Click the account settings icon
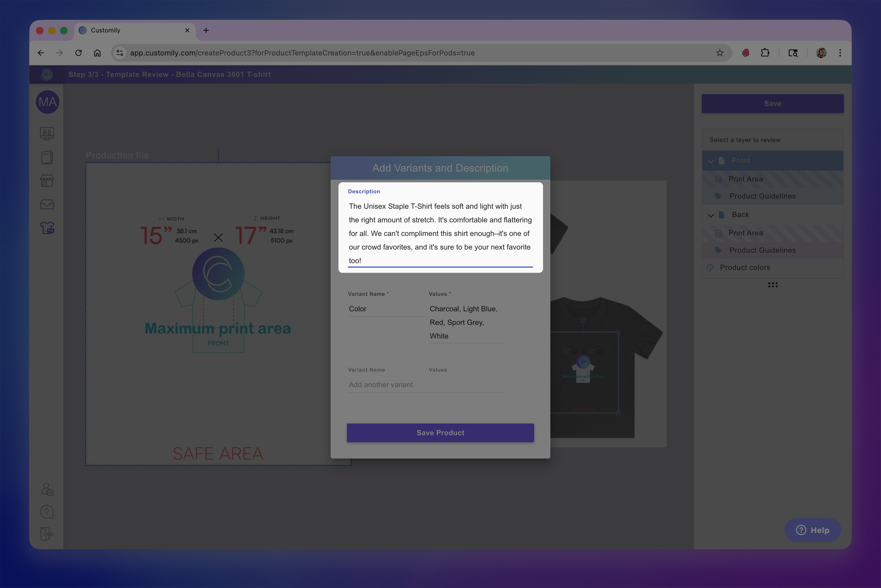 (47, 489)
